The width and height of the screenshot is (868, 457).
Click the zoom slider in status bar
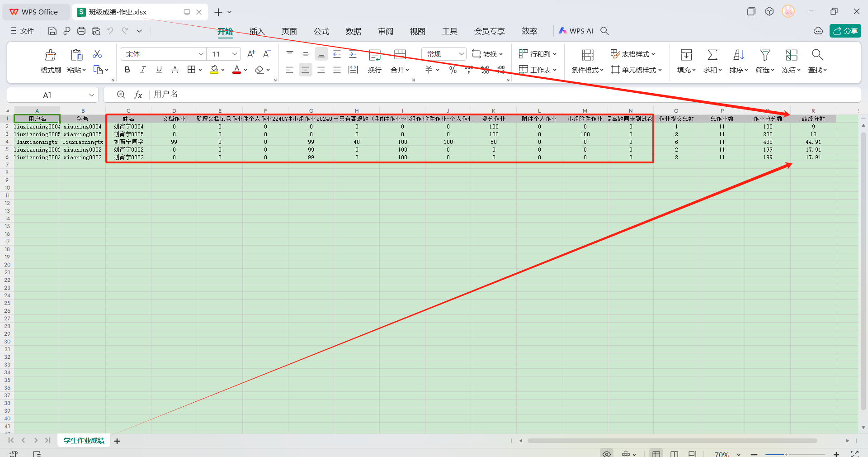(786, 454)
